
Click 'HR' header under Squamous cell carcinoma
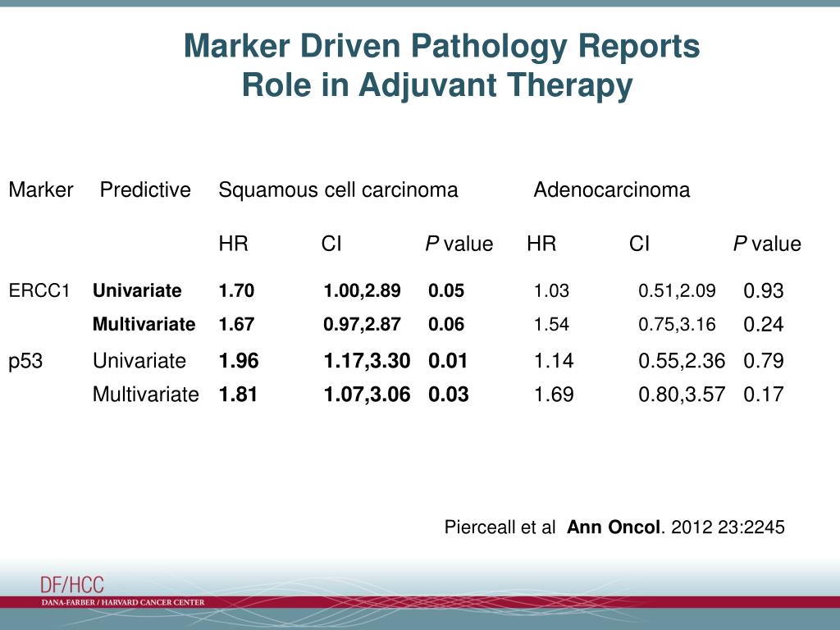[234, 244]
